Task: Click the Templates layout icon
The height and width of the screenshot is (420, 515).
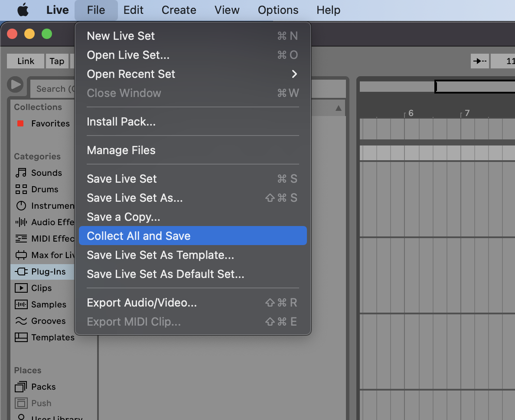Action: coord(21,337)
